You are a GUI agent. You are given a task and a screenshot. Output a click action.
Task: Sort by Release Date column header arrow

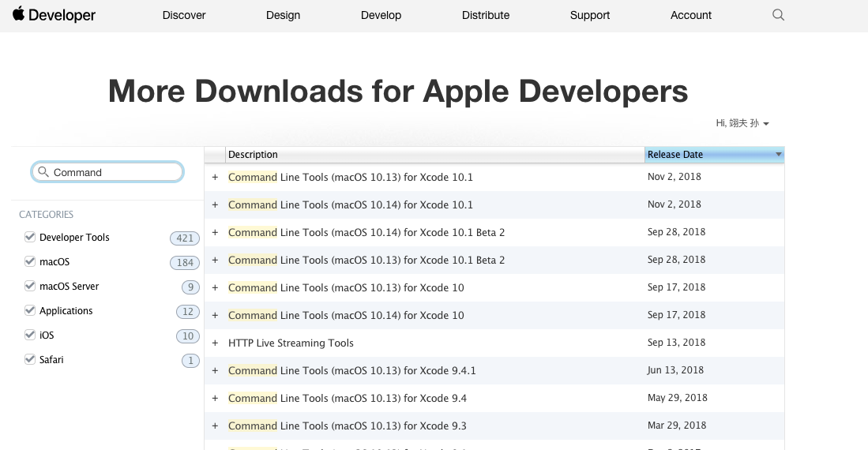point(779,155)
